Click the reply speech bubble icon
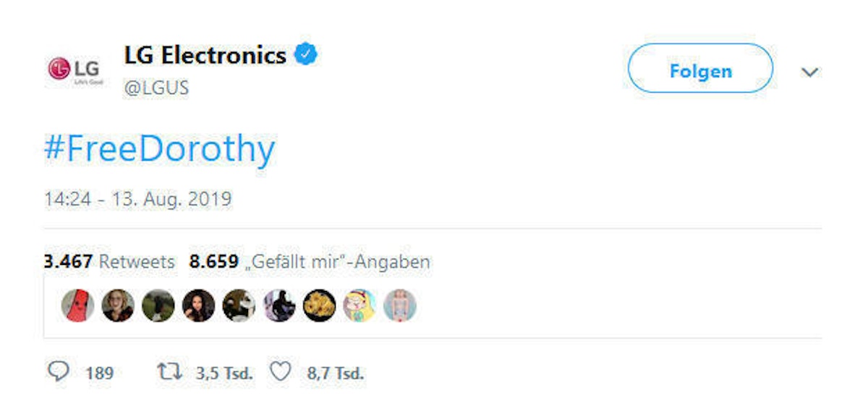Screen dimensions: 868x414 tap(59, 373)
